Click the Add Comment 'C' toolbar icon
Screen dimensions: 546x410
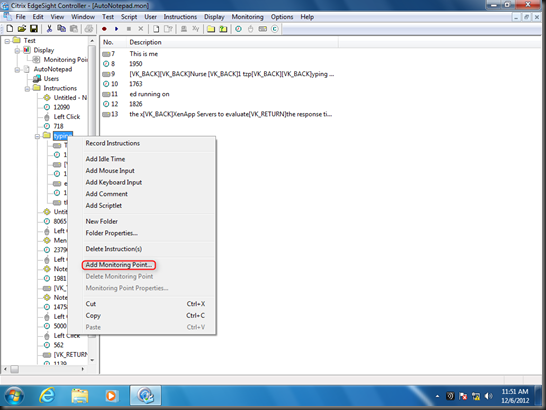(x=275, y=29)
